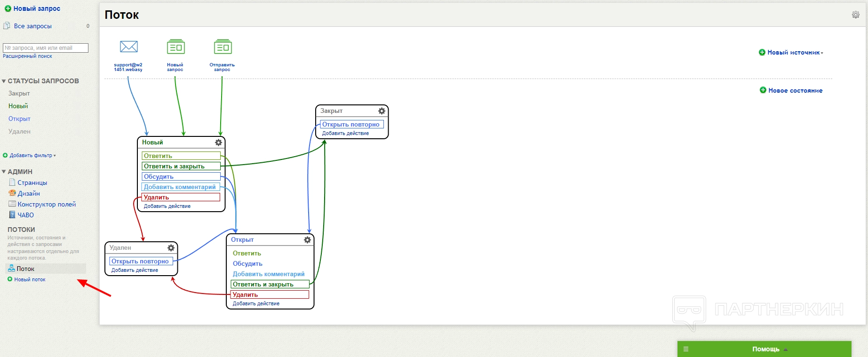Collapse the АДМИН section
Screen dimensions: 868x357
tap(4, 172)
